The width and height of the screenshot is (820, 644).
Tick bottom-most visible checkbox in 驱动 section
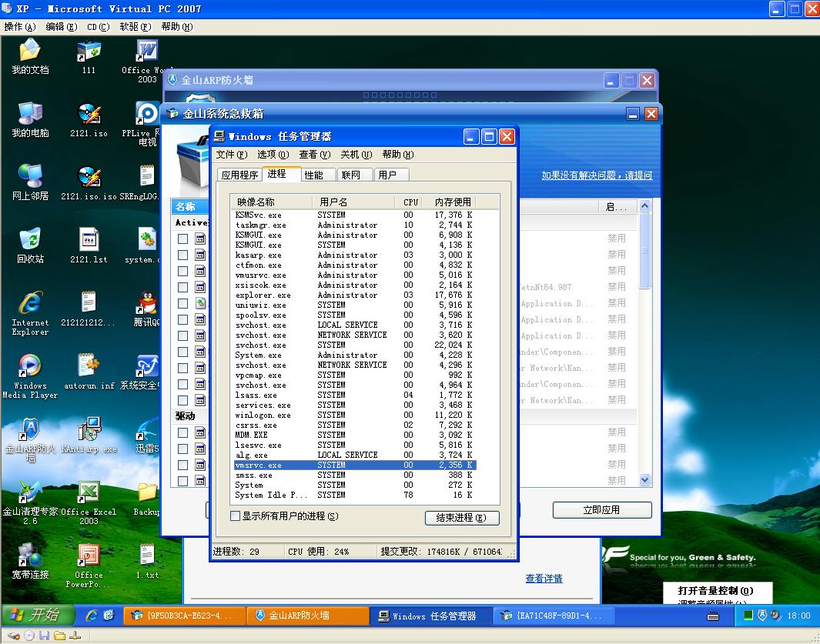click(182, 481)
